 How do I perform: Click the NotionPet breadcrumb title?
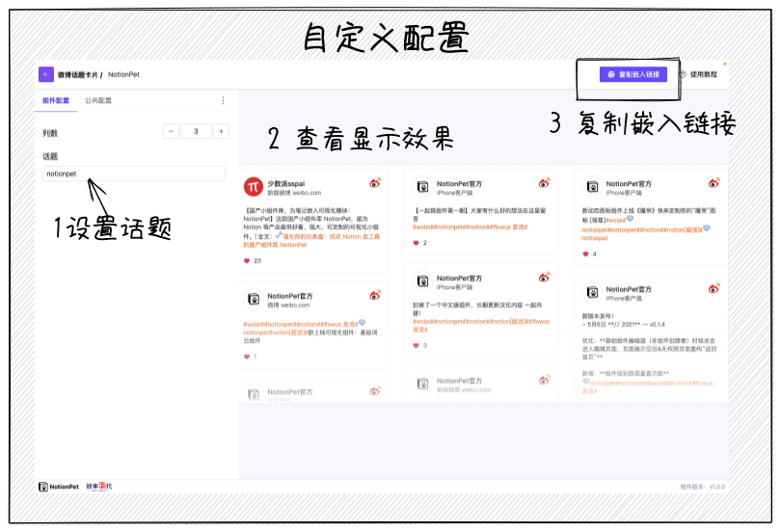123,74
